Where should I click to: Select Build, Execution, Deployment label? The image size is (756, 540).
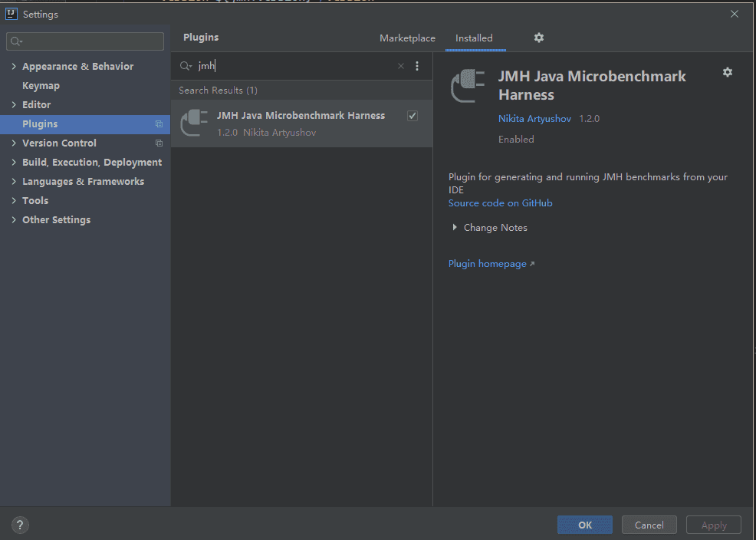pyautogui.click(x=92, y=163)
